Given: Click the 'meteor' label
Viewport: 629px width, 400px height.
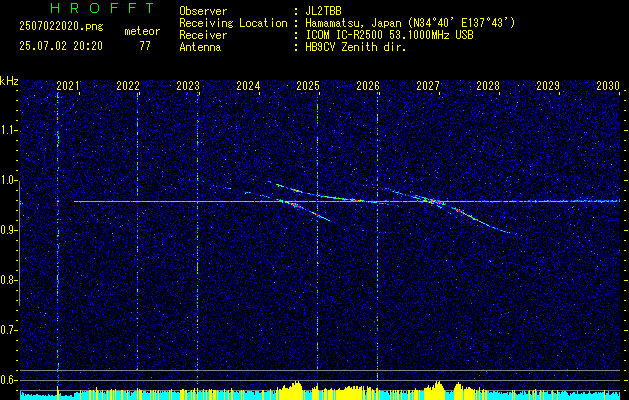Looking at the screenshot, I should tap(142, 31).
